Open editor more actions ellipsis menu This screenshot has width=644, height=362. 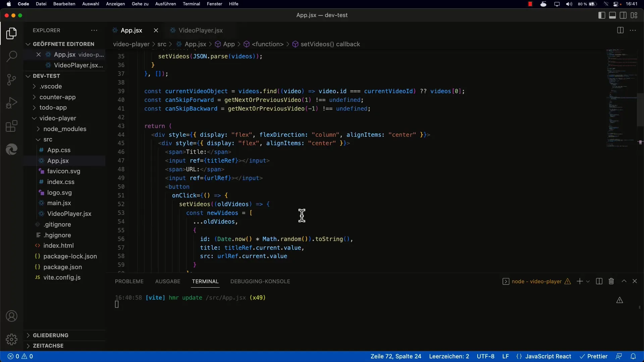click(633, 30)
